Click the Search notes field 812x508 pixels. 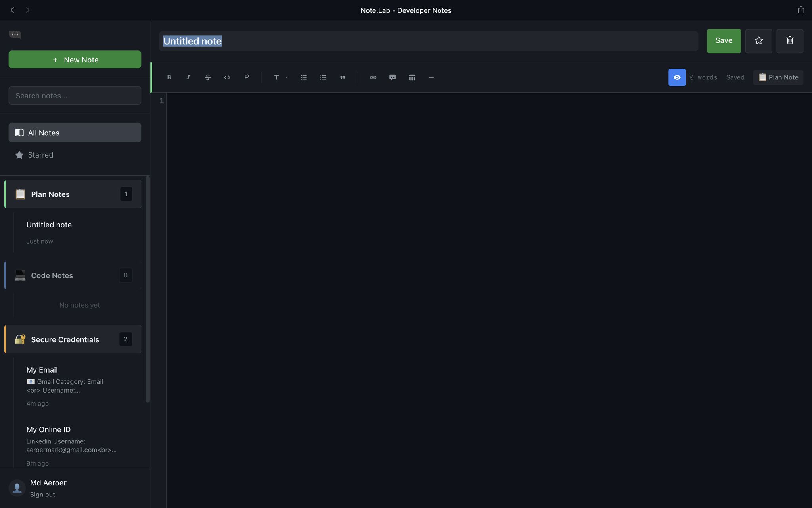75,96
